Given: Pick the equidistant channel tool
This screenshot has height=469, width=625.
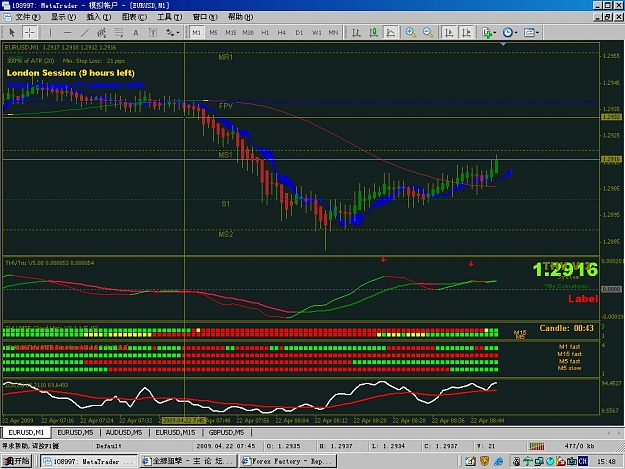Looking at the screenshot, I should coord(102,33).
